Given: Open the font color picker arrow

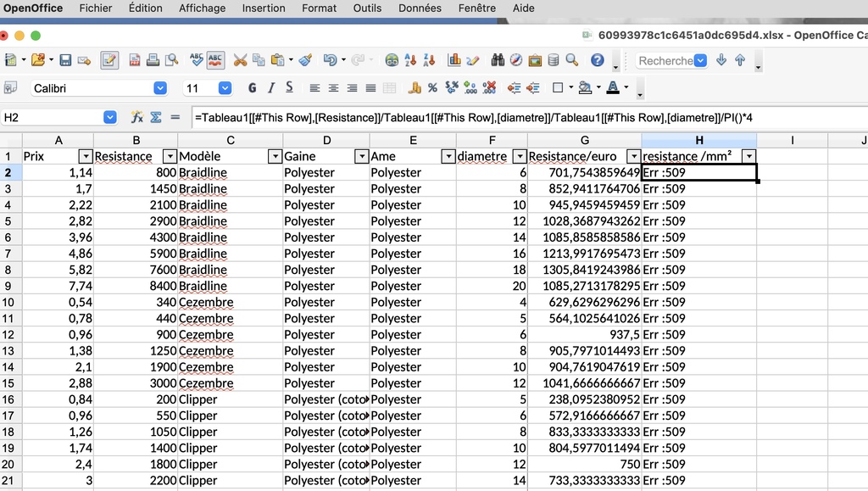Looking at the screenshot, I should click(626, 87).
